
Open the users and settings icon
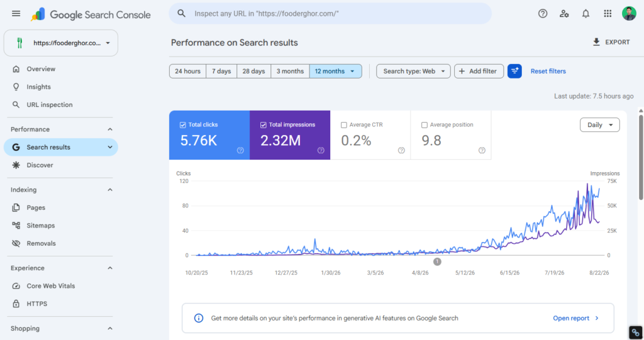564,14
